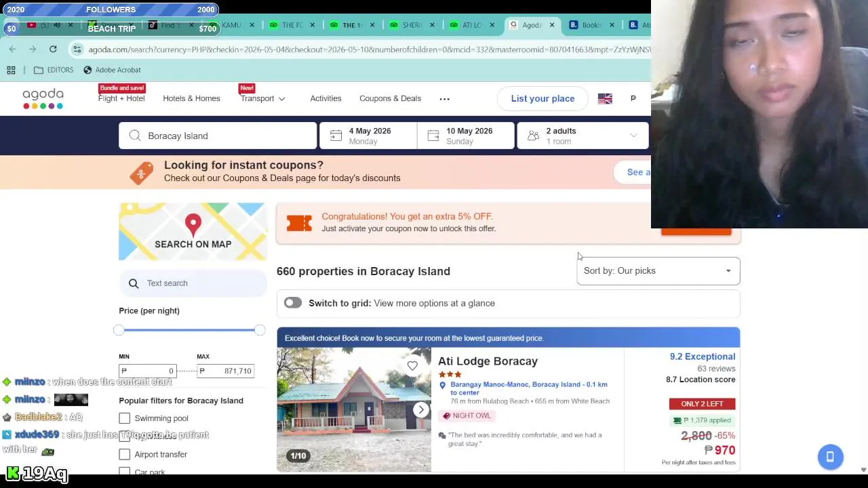Image resolution: width=868 pixels, height=488 pixels.
Task: Check the Airport transfer filter
Action: 125,454
